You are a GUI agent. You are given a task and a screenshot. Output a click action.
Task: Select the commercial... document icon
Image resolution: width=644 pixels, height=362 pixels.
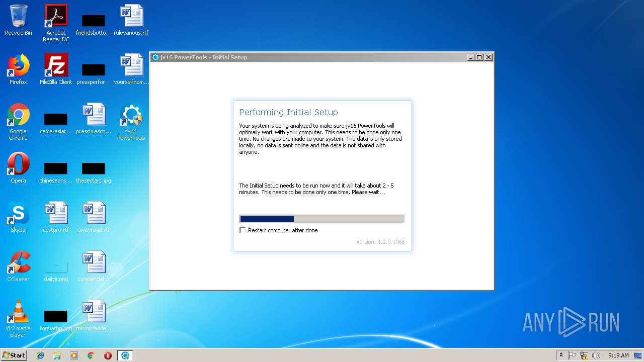point(94,266)
